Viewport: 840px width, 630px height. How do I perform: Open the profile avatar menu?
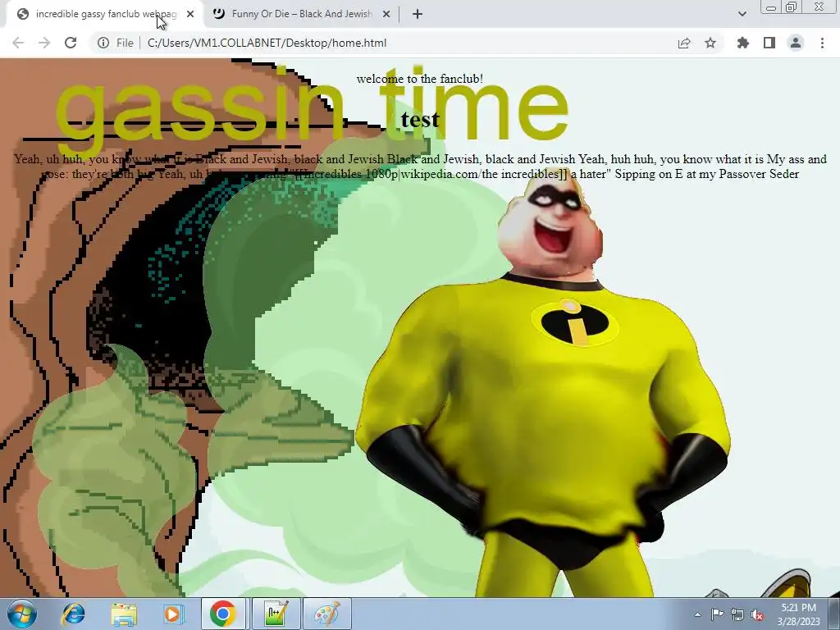(x=796, y=43)
